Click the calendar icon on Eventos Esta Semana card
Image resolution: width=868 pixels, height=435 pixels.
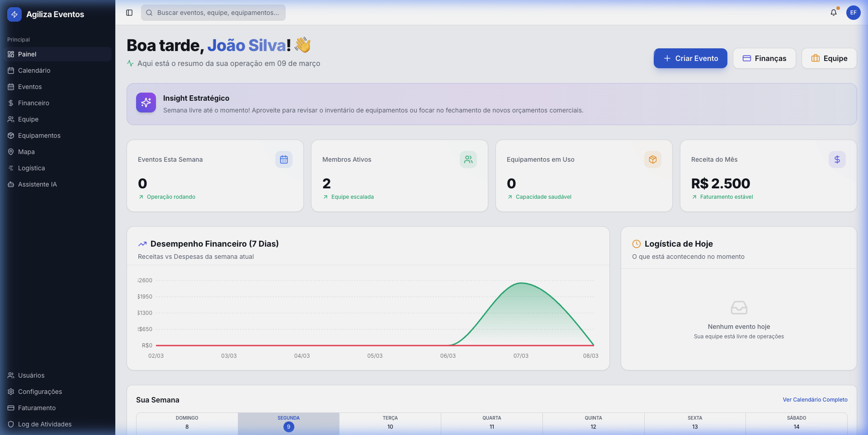click(283, 159)
